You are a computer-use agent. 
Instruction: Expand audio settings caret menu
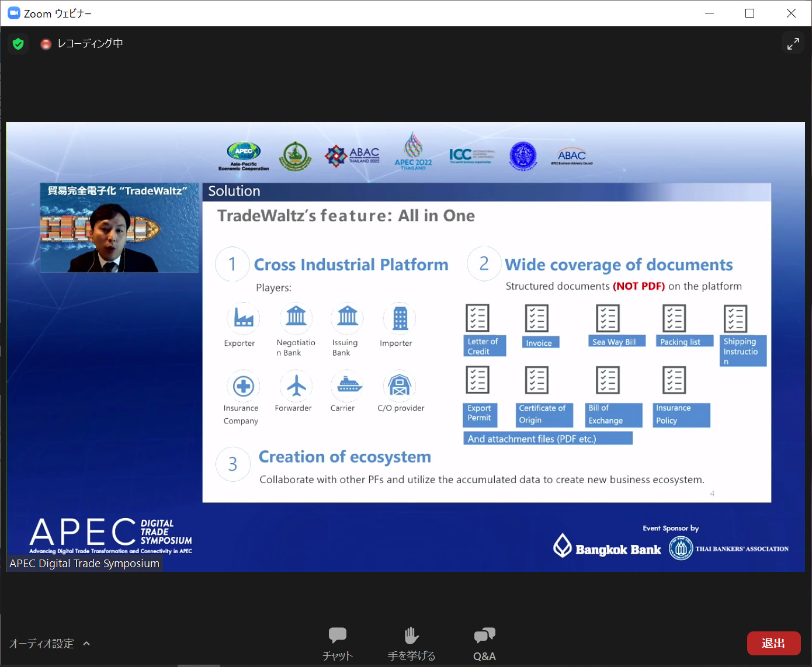click(86, 644)
